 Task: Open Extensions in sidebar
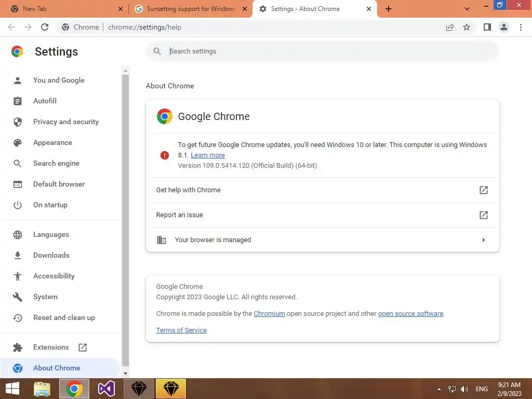pyautogui.click(x=51, y=347)
